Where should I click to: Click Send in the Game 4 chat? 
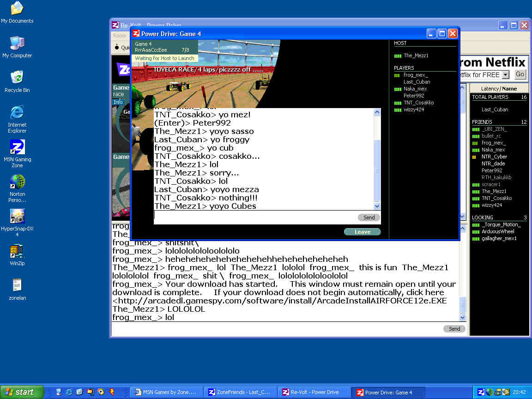coord(369,218)
